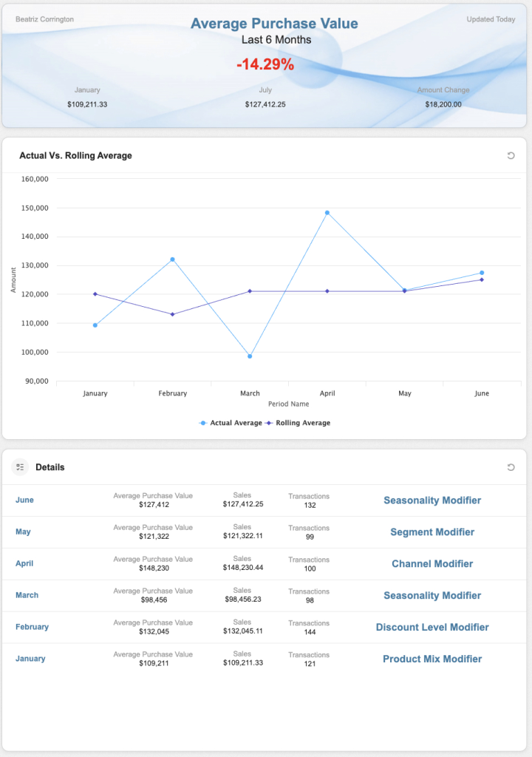532x757 pixels.
Task: Click the Average Purchase Value title
Action: (274, 24)
